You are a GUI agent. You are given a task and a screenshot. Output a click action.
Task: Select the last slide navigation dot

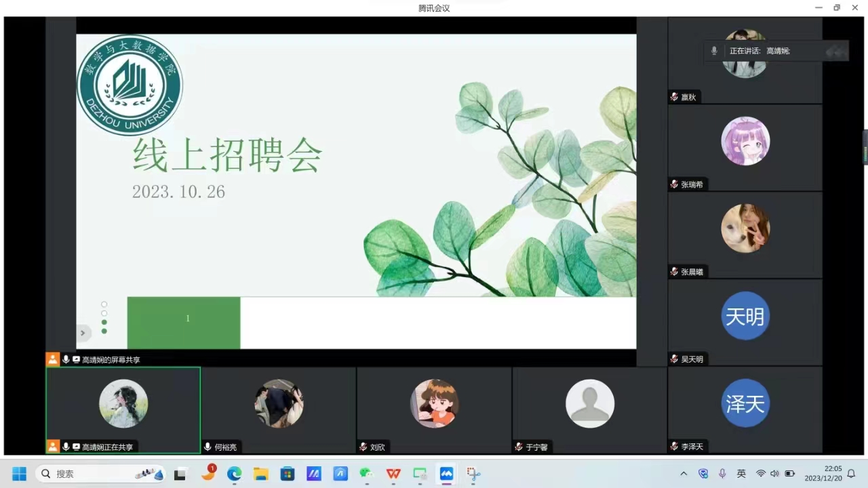(104, 331)
